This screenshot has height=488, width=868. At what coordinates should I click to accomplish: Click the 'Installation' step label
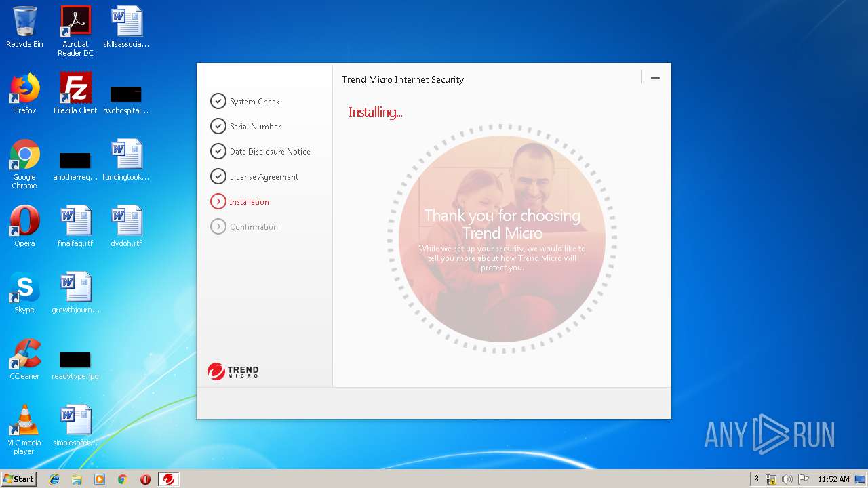pyautogui.click(x=249, y=202)
